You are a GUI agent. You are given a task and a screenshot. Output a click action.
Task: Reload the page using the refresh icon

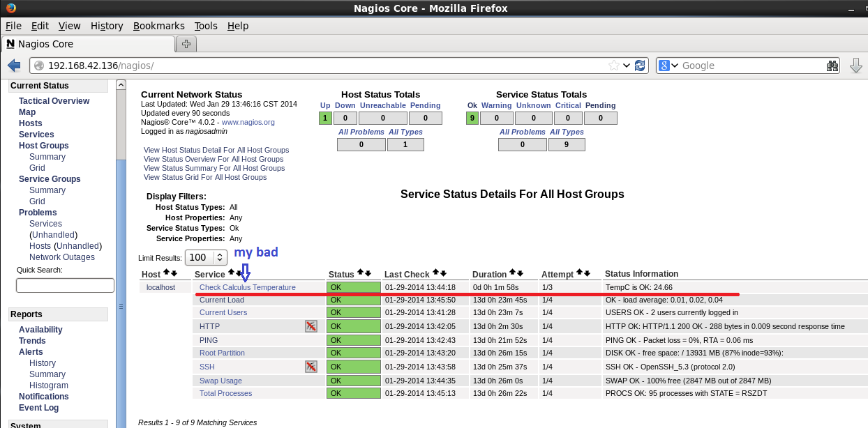point(640,66)
